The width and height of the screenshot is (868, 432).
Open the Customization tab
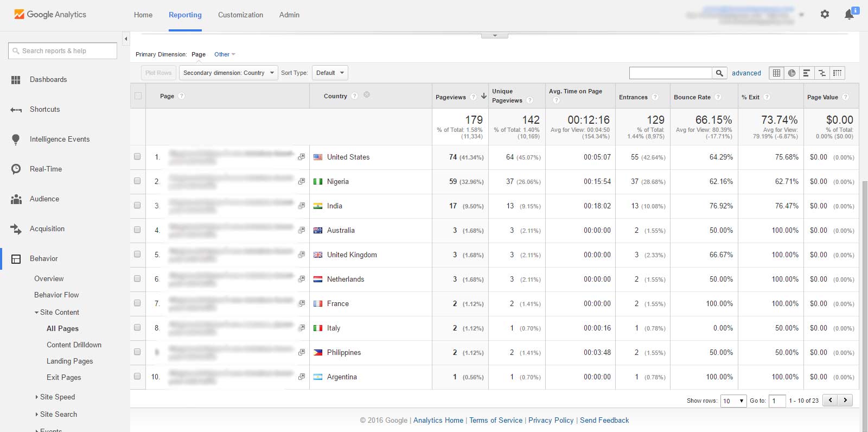240,15
